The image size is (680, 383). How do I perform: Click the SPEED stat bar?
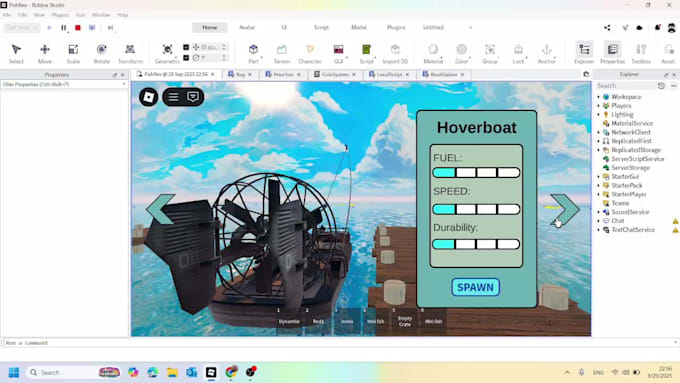pyautogui.click(x=476, y=210)
